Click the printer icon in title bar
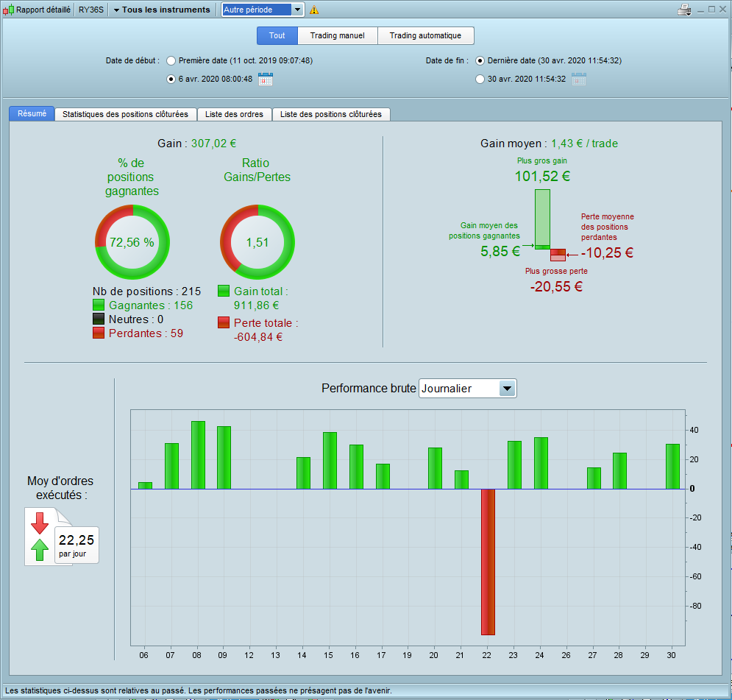The width and height of the screenshot is (732, 700). point(684,10)
